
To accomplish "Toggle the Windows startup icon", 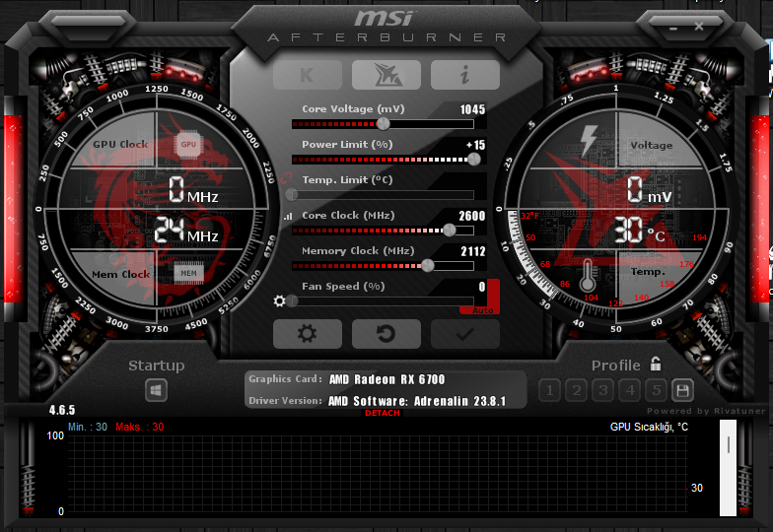I will point(156,390).
